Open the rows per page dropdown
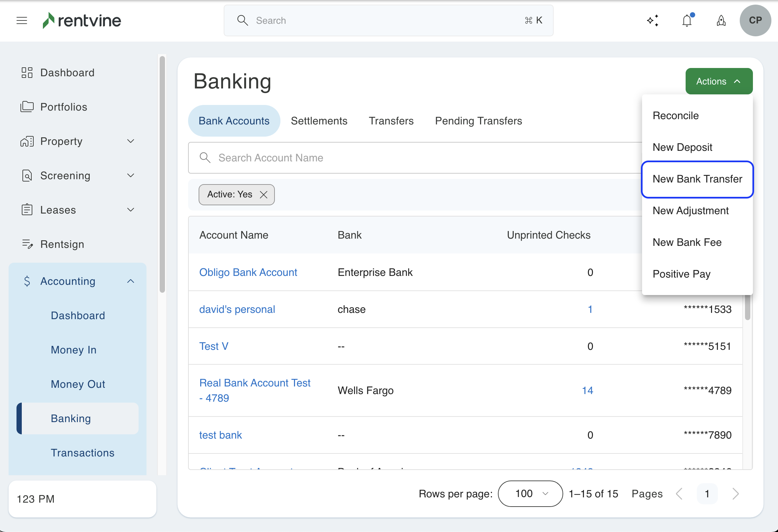The height and width of the screenshot is (532, 778). (530, 493)
